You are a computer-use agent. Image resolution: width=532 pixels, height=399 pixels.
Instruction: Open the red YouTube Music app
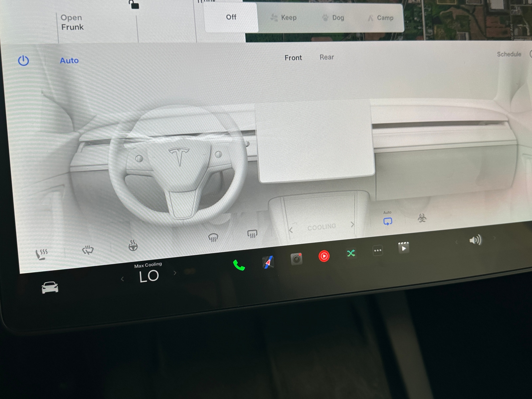coord(324,256)
